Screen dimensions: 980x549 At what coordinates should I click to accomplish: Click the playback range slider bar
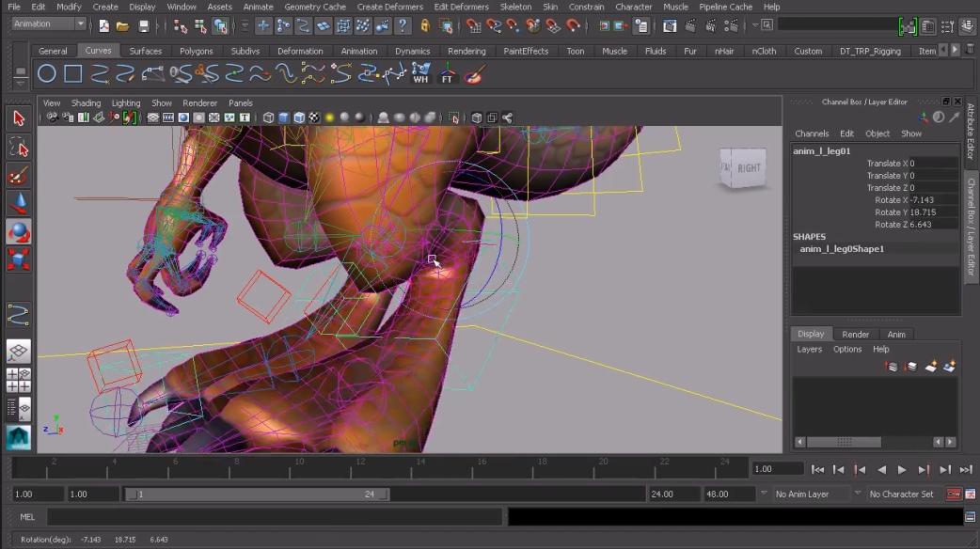[x=257, y=494]
